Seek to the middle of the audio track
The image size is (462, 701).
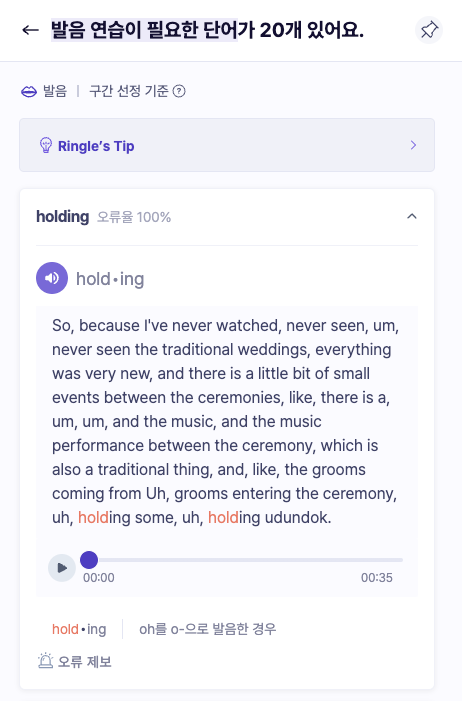click(246, 560)
